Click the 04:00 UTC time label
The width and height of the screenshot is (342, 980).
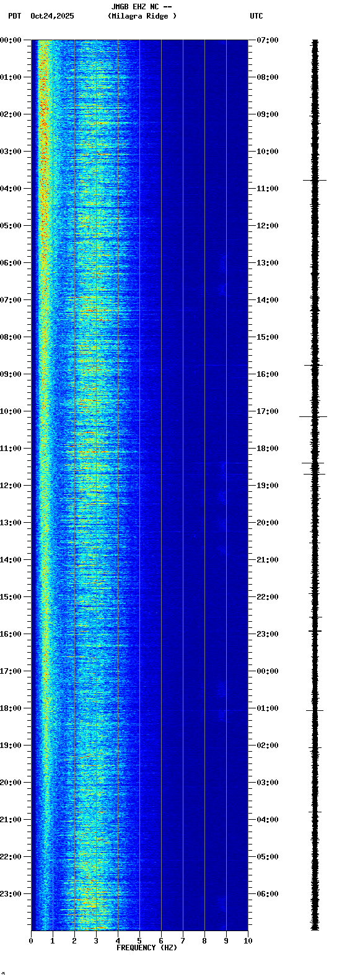[268, 820]
